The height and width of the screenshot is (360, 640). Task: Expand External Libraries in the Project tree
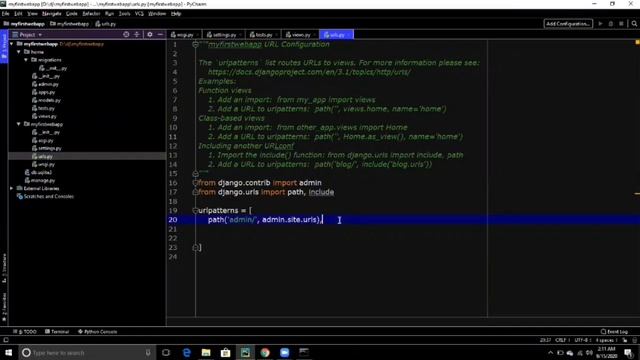click(x=11, y=189)
